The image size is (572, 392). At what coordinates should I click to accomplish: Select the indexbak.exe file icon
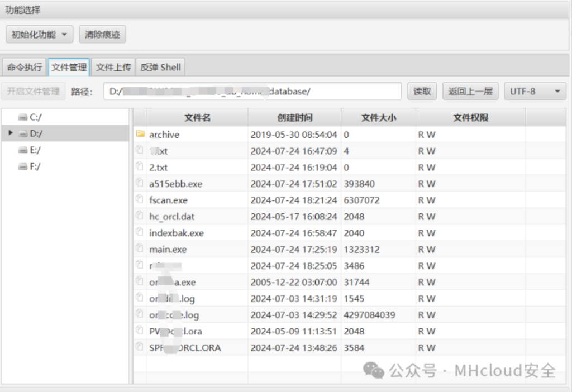[141, 232]
